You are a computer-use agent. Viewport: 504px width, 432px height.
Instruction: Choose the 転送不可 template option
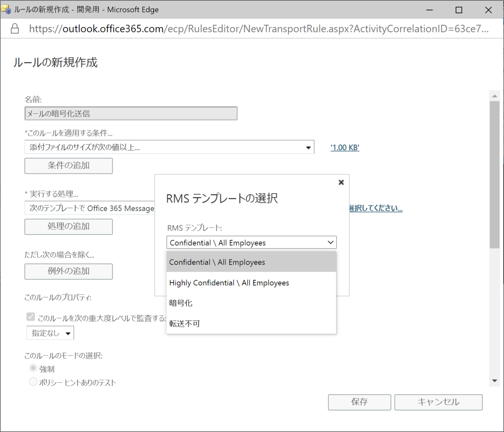(x=252, y=324)
